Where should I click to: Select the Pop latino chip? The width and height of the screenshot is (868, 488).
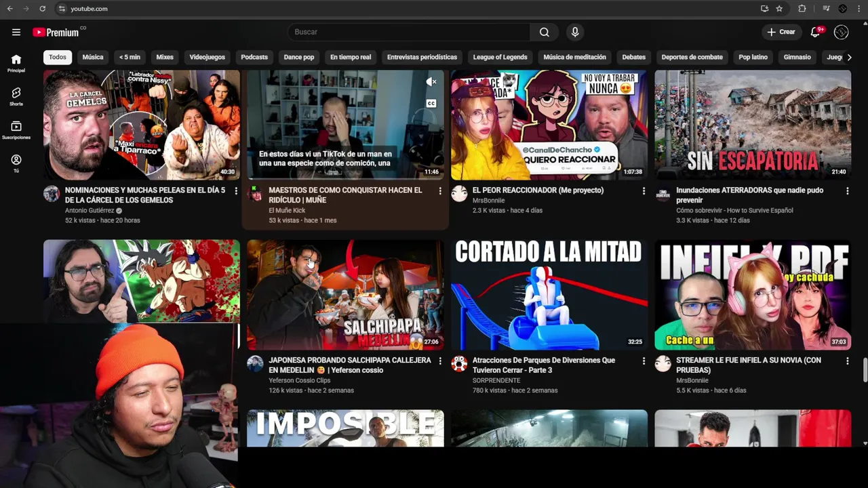click(x=753, y=57)
